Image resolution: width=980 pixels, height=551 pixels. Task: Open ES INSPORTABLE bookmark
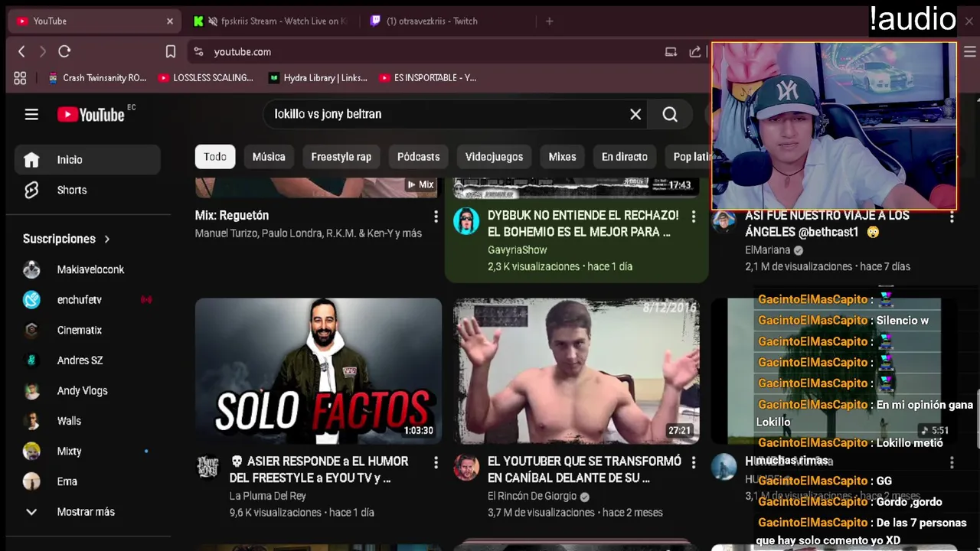coord(428,77)
